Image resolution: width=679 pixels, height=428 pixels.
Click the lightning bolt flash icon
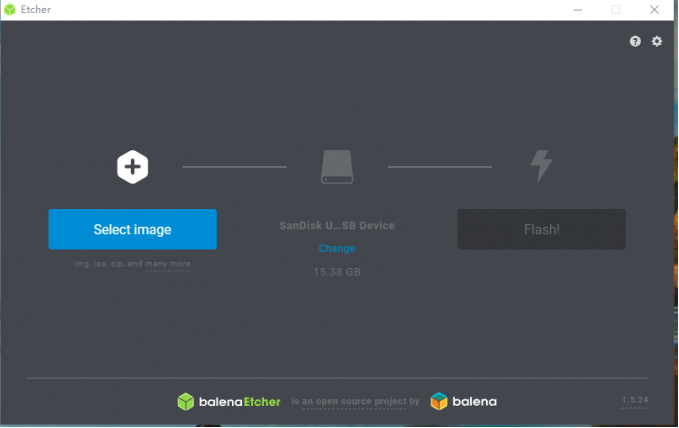pyautogui.click(x=541, y=166)
